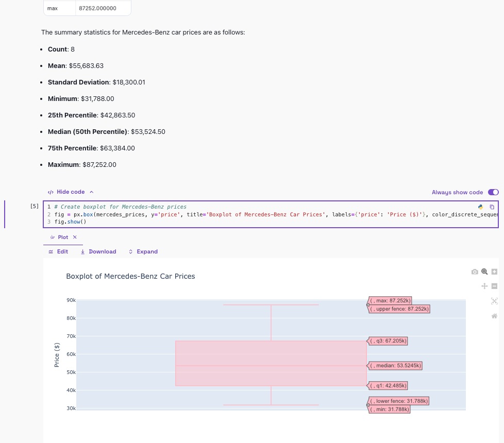This screenshot has width=504, height=443.
Task: Collapse code with the Hide code chevron
Action: [x=91, y=192]
